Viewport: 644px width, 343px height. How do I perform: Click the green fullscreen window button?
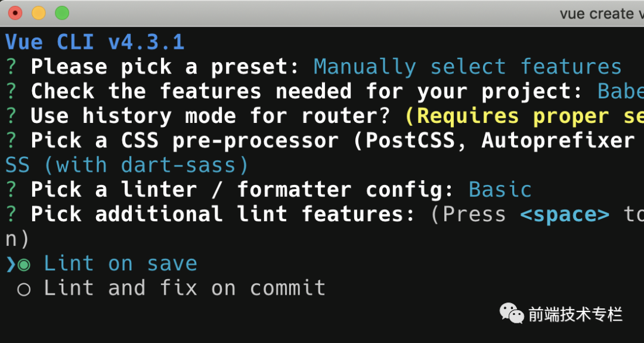pyautogui.click(x=62, y=13)
